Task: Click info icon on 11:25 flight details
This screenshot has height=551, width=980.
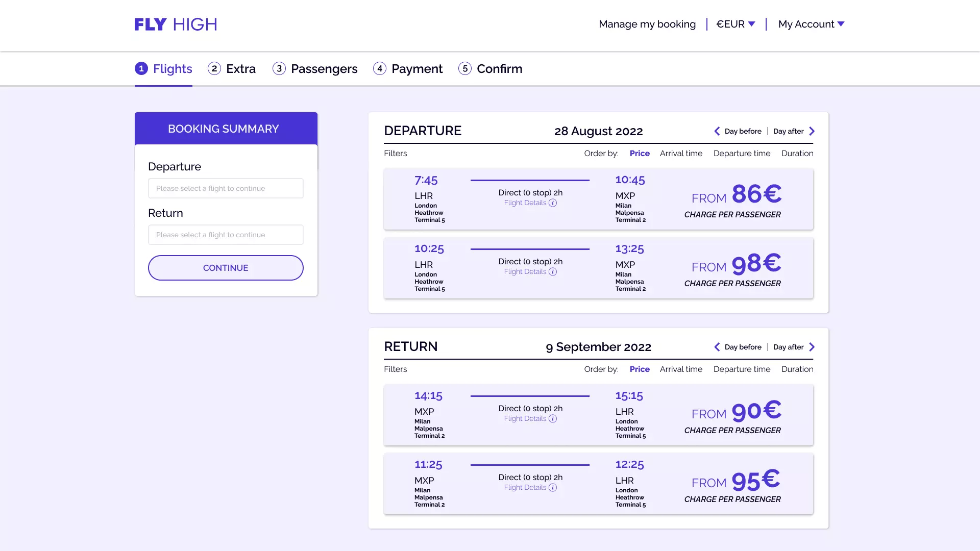Action: pos(553,488)
